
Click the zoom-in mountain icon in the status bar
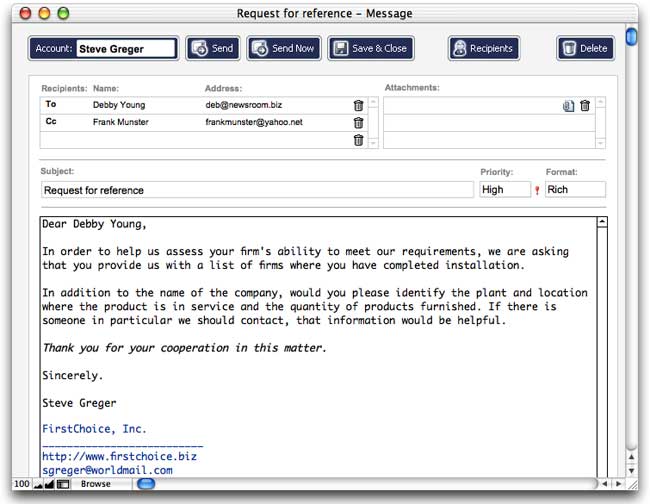click(x=49, y=484)
